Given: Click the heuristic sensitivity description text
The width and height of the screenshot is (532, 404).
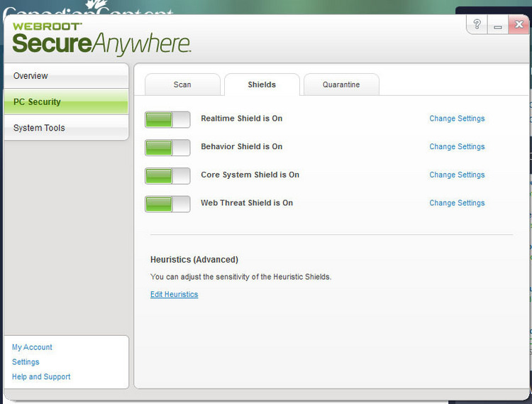Looking at the screenshot, I should 241,277.
